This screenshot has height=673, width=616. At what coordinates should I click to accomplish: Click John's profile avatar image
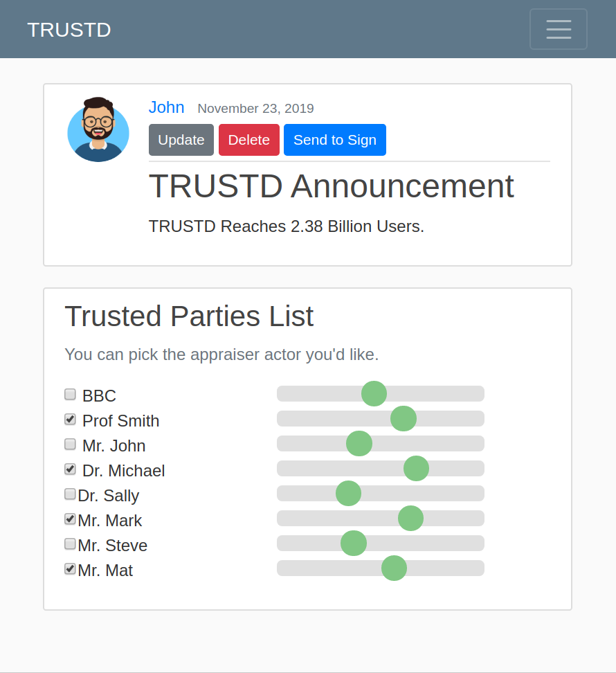coord(98,129)
